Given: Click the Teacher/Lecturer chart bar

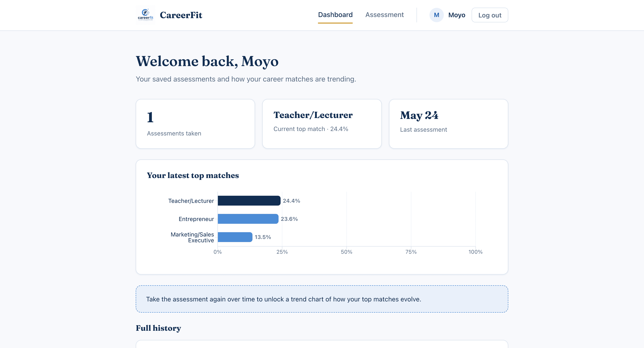Looking at the screenshot, I should pos(249,201).
